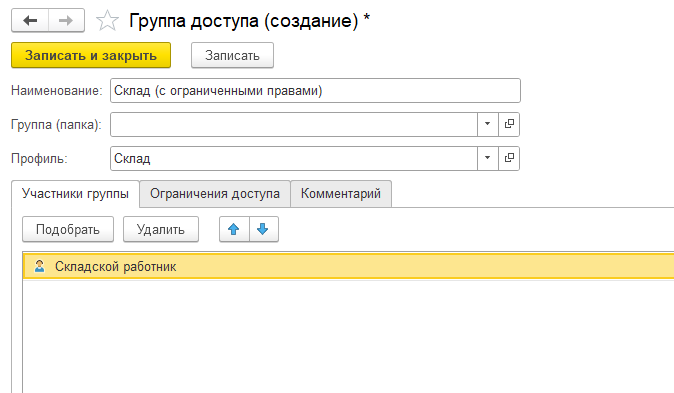Expand the Группа (папка) dropdown list
Screen dimensions: 674x393
(x=487, y=124)
